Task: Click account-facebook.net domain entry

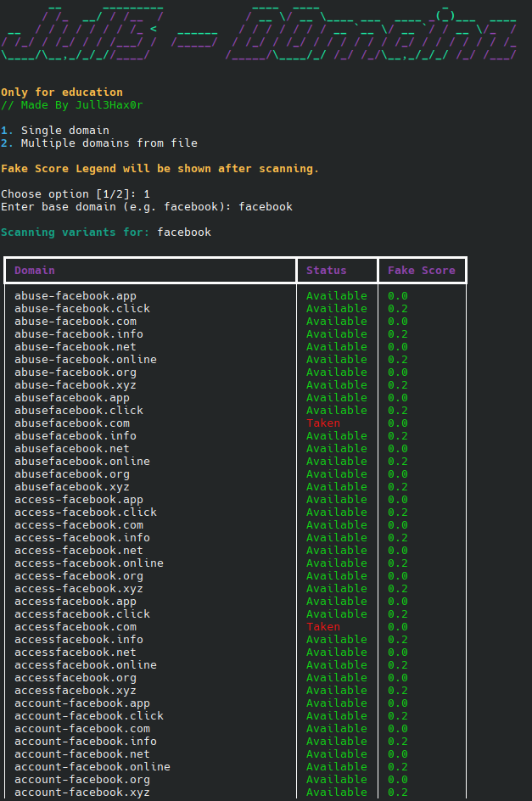Action: [82, 754]
